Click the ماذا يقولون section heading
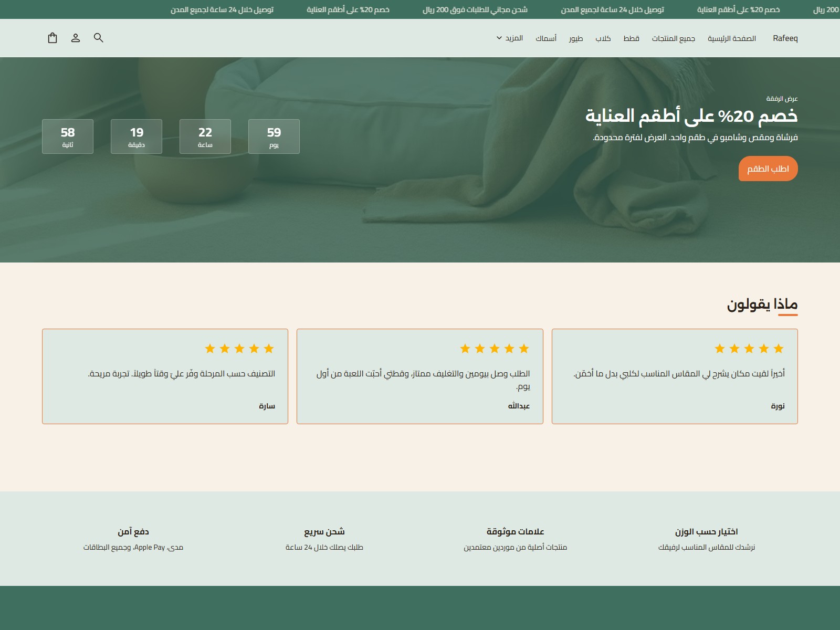Image resolution: width=840 pixels, height=630 pixels. click(762, 304)
